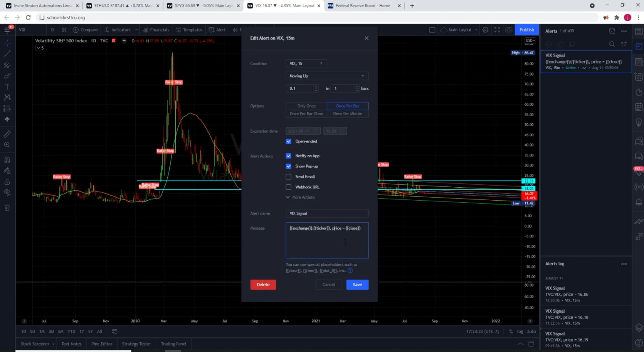Open the Pine Editor tab

[102, 344]
